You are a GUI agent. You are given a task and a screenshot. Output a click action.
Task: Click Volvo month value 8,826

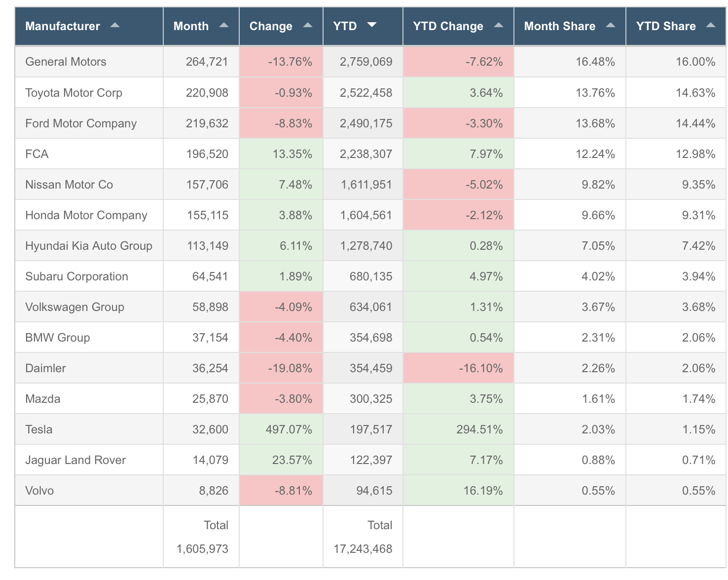(x=214, y=490)
